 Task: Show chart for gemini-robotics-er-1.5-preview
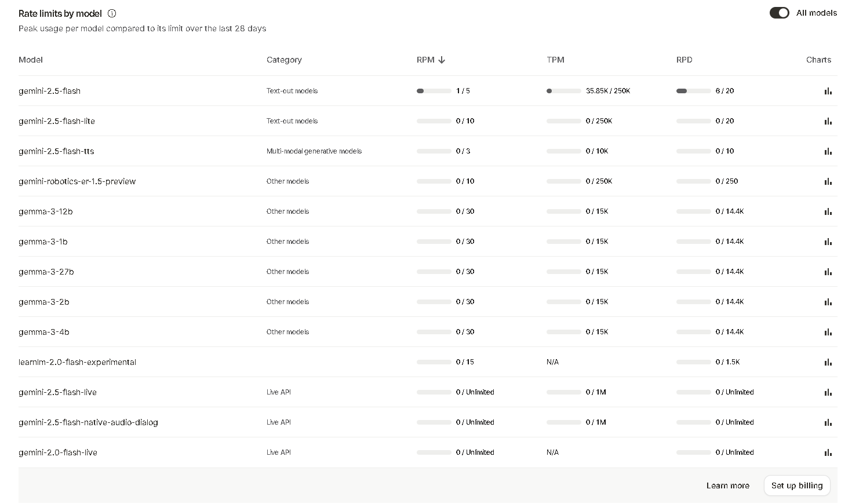[x=828, y=181]
